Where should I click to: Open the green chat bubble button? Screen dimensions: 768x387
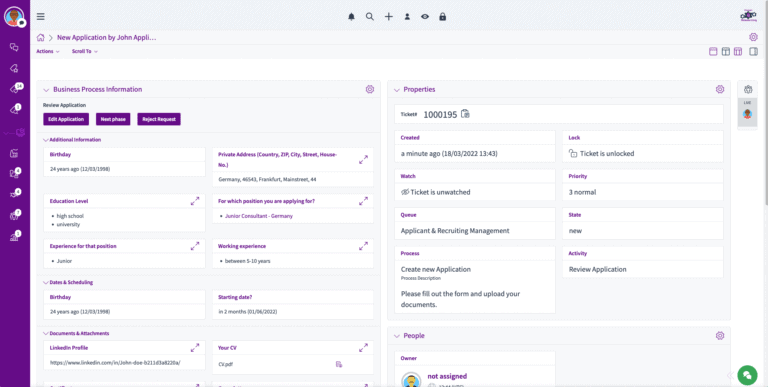(x=747, y=375)
